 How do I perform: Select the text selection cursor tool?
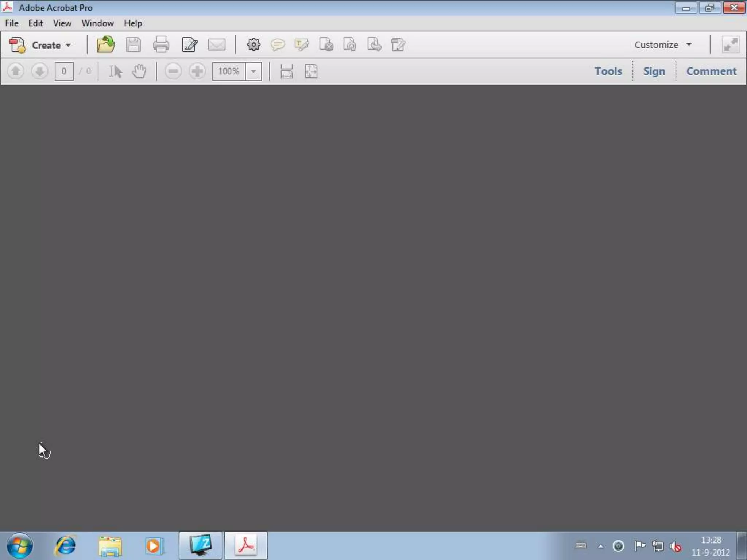[115, 71]
